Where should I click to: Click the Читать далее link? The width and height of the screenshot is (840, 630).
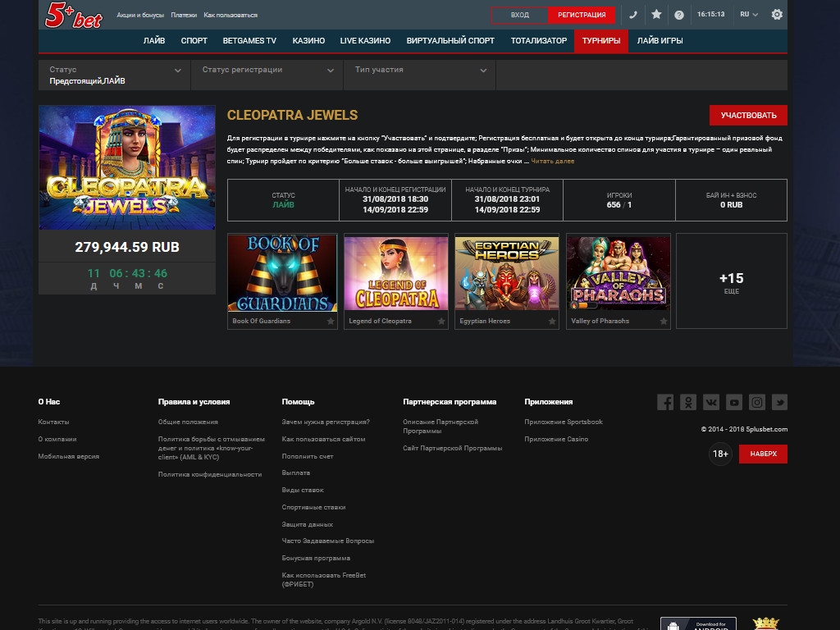[x=552, y=161]
